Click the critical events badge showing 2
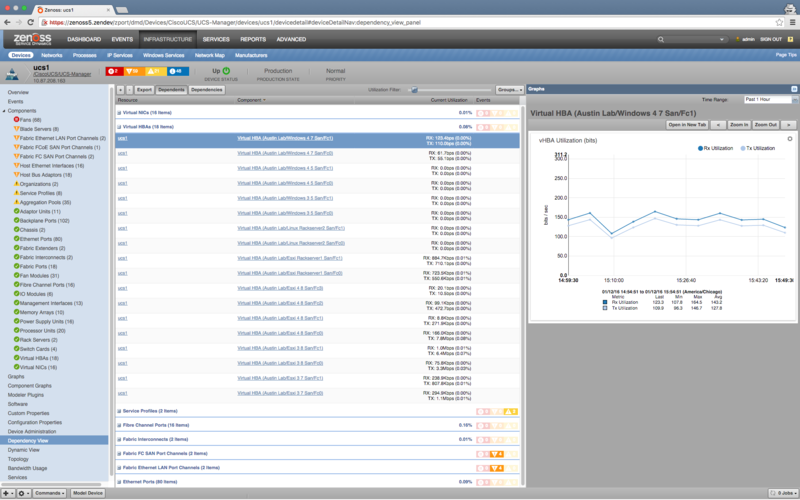This screenshot has height=500, width=800. tap(114, 71)
